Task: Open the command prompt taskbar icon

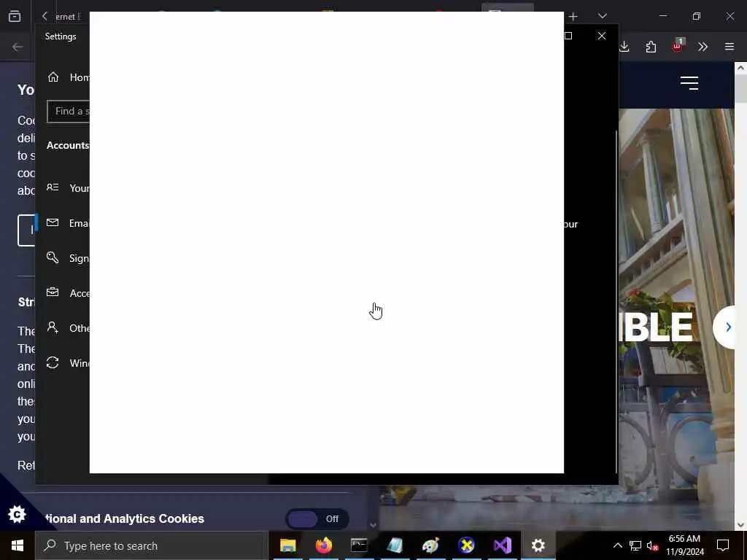Action: (x=359, y=545)
